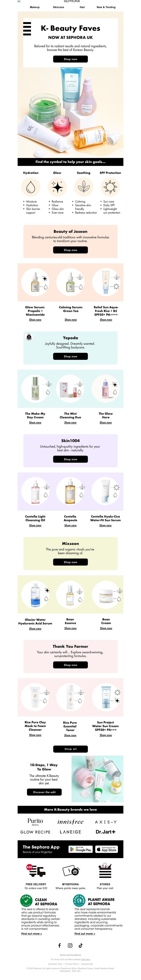The image size is (141, 980).
Task: Open the Skincare menu item
Action: tap(58, 7)
